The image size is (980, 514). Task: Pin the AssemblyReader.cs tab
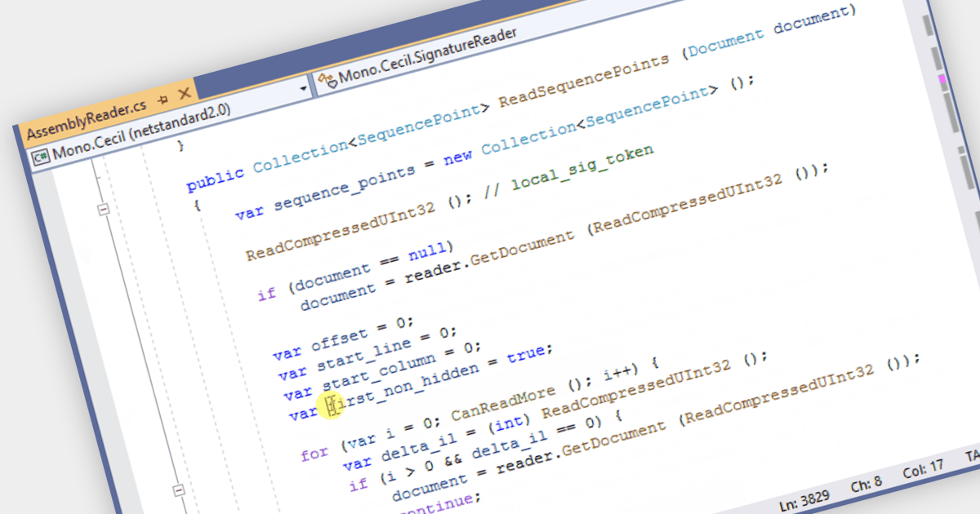point(163,100)
